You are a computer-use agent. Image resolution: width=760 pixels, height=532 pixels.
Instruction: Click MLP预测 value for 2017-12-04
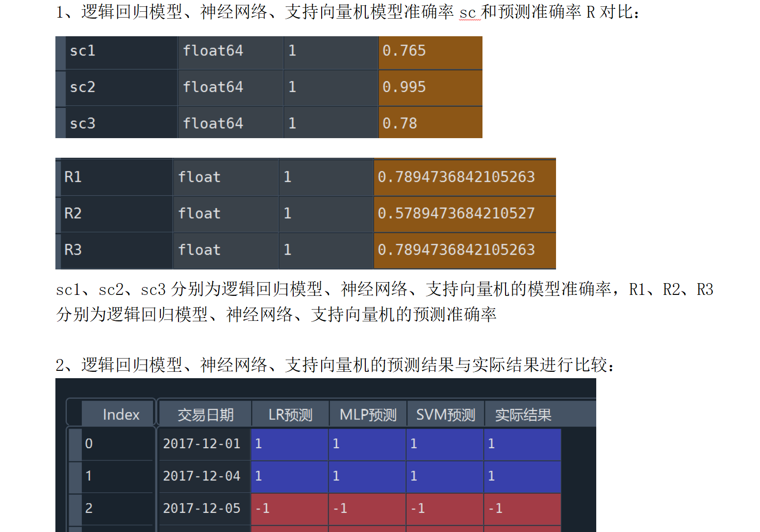(x=367, y=477)
